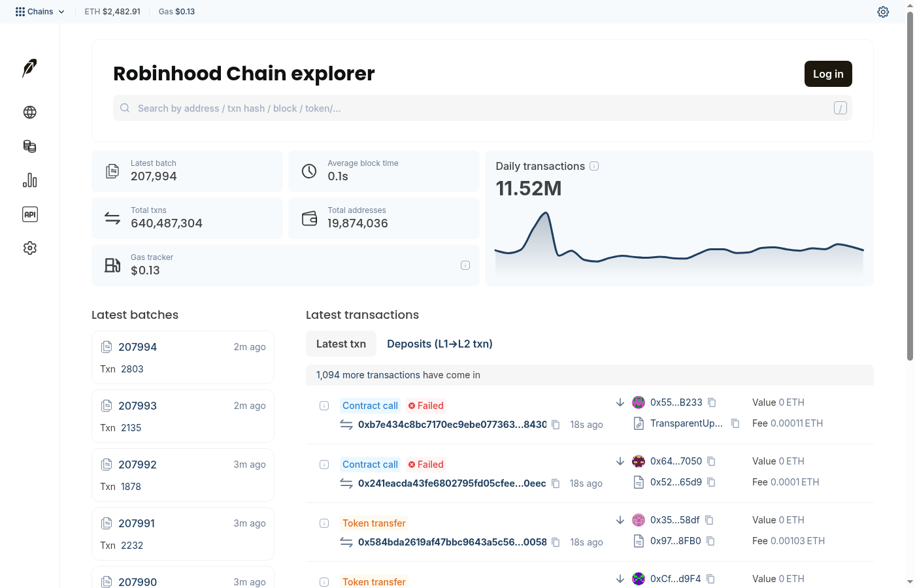Screen dimensions: 915x588
Task: Copy transaction hash ending 0eec
Action: pyautogui.click(x=556, y=483)
